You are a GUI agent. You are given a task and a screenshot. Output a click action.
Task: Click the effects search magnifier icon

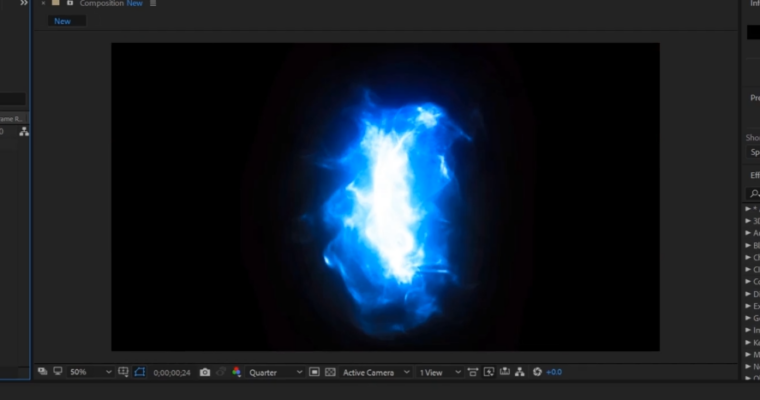click(x=755, y=193)
